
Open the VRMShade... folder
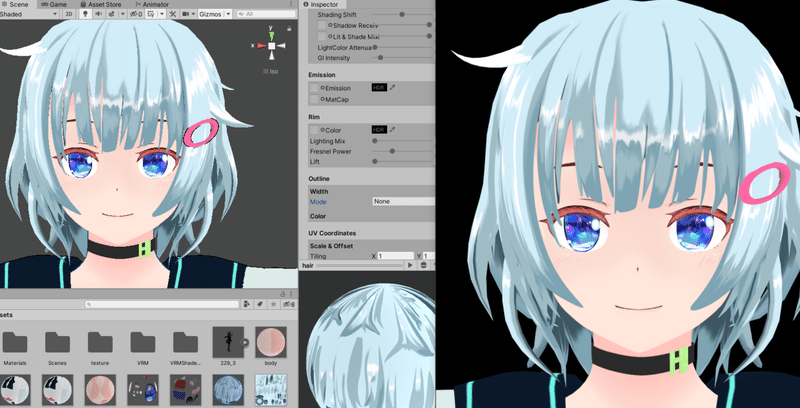[185, 346]
